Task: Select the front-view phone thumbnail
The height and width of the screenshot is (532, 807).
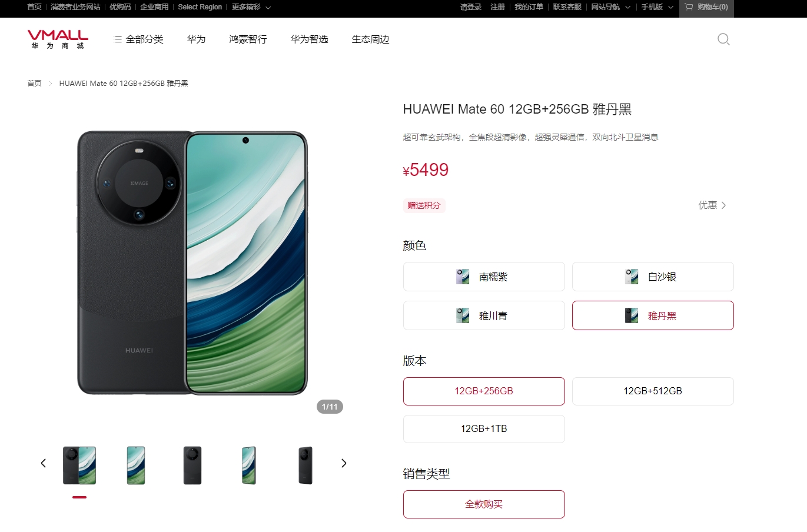Action: point(136,465)
